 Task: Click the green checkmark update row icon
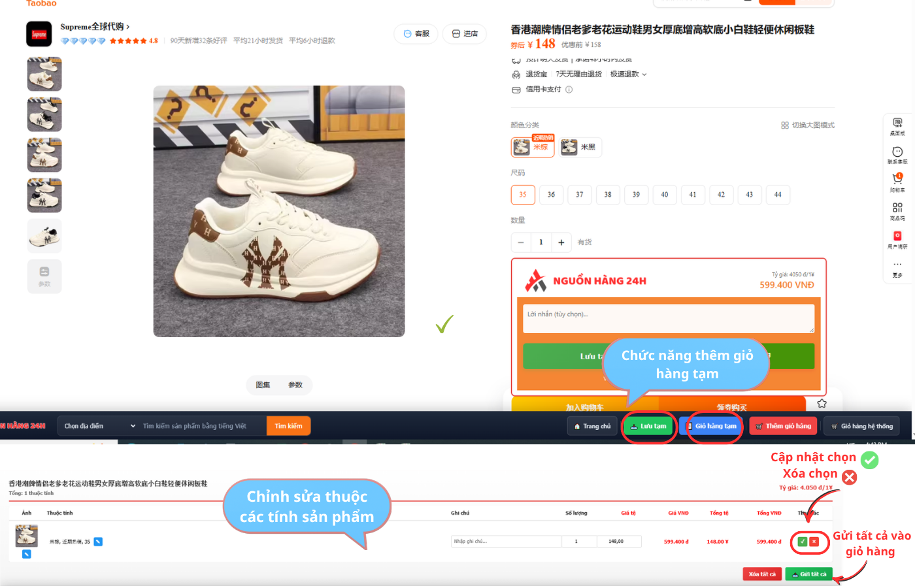click(802, 542)
